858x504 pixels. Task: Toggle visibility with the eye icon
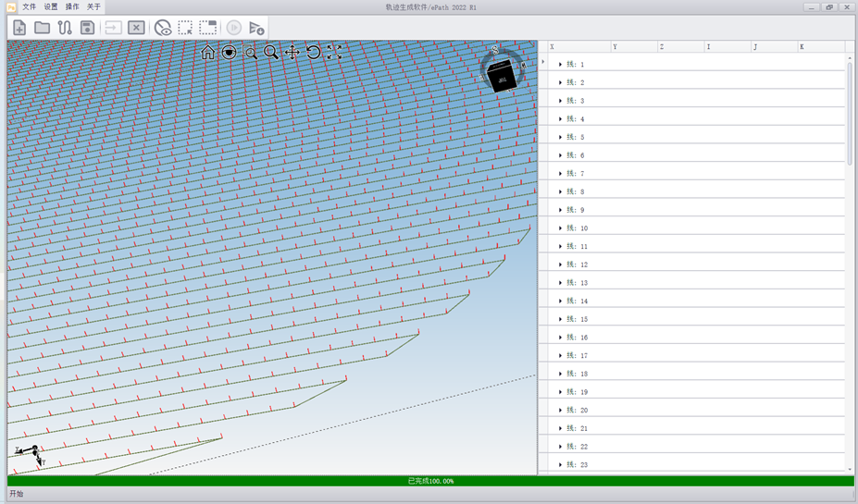click(x=163, y=28)
